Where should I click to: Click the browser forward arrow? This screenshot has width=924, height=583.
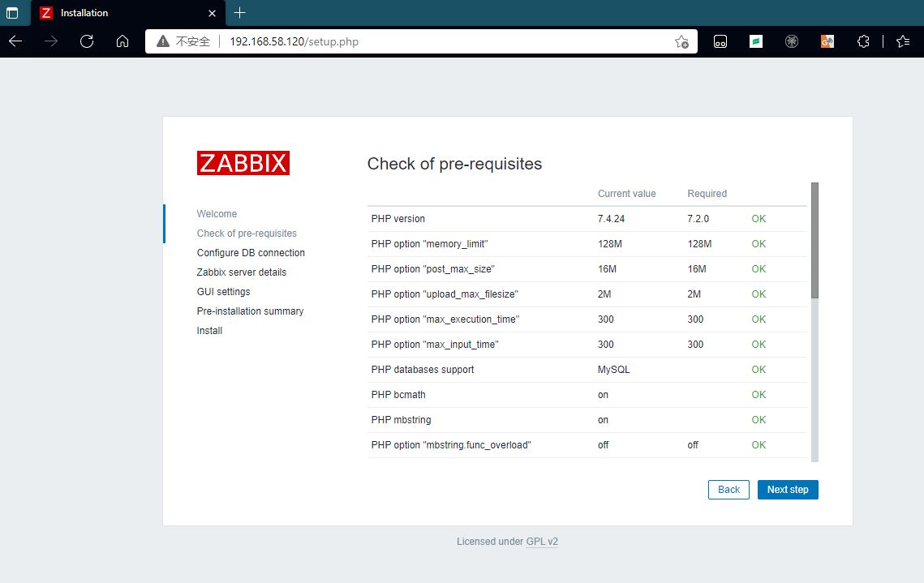(x=51, y=41)
